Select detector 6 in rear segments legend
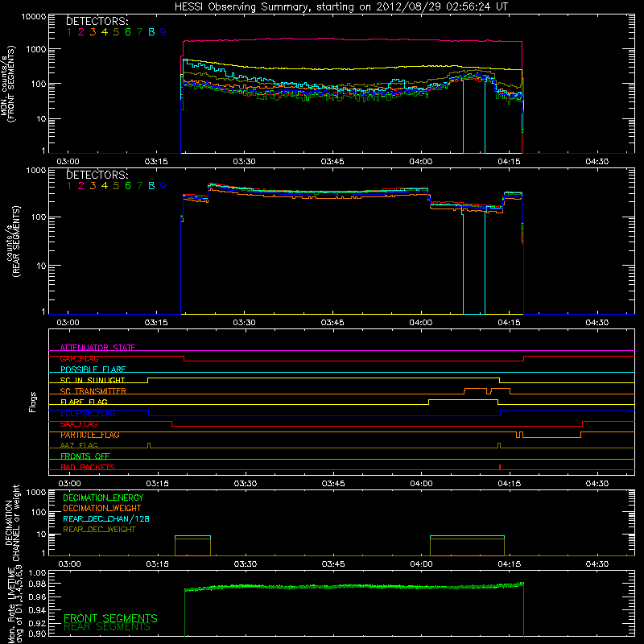Image resolution: width=644 pixels, height=644 pixels. click(128, 186)
